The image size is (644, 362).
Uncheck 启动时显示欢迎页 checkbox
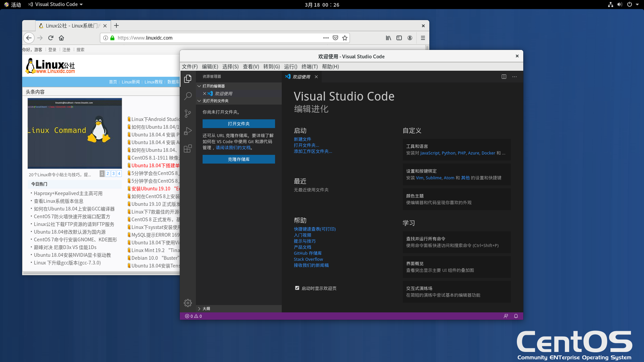tap(297, 288)
